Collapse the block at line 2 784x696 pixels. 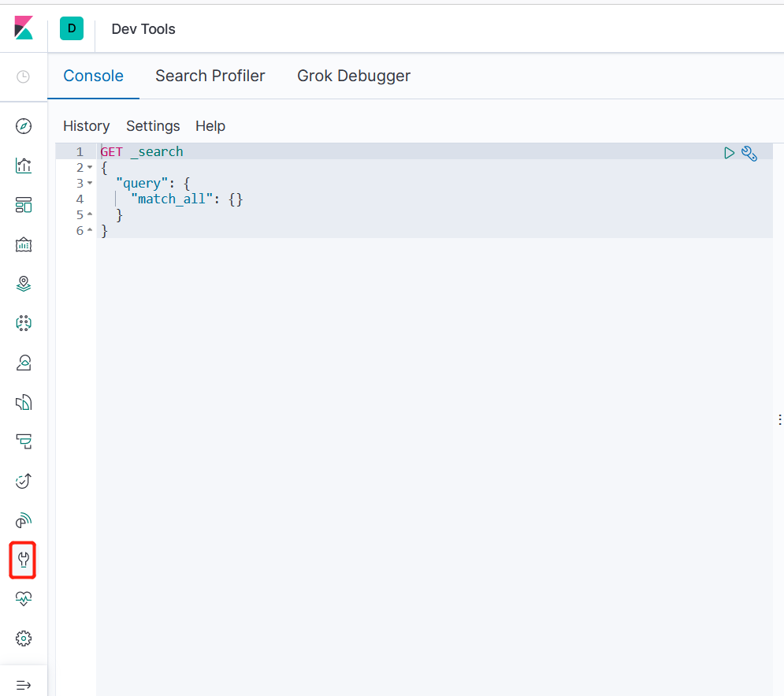(x=90, y=167)
